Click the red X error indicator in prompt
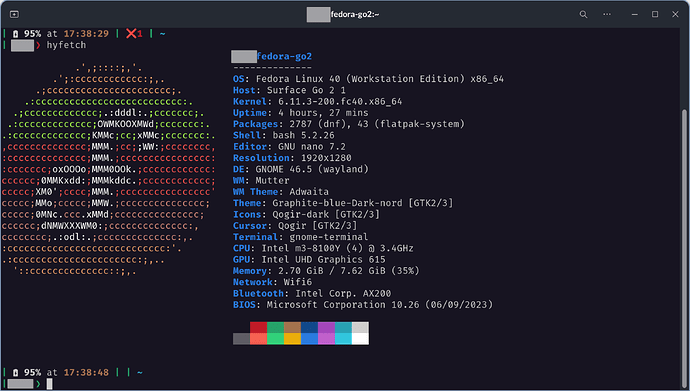 click(131, 33)
